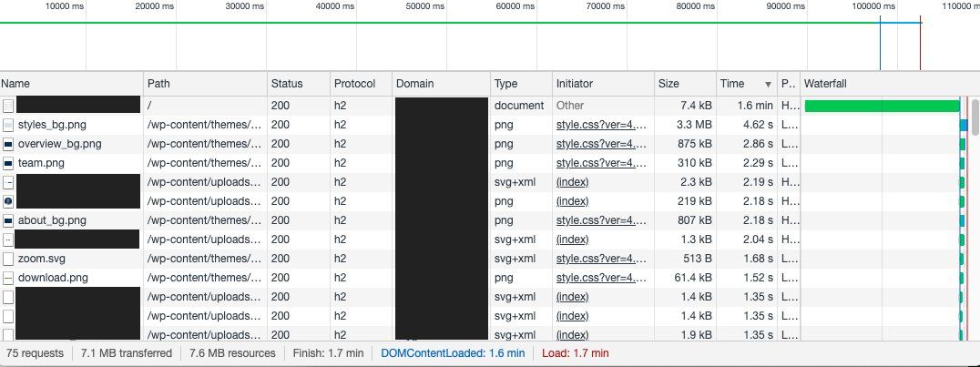Select the 219 kB png request icon
The height and width of the screenshot is (367, 980).
8,201
